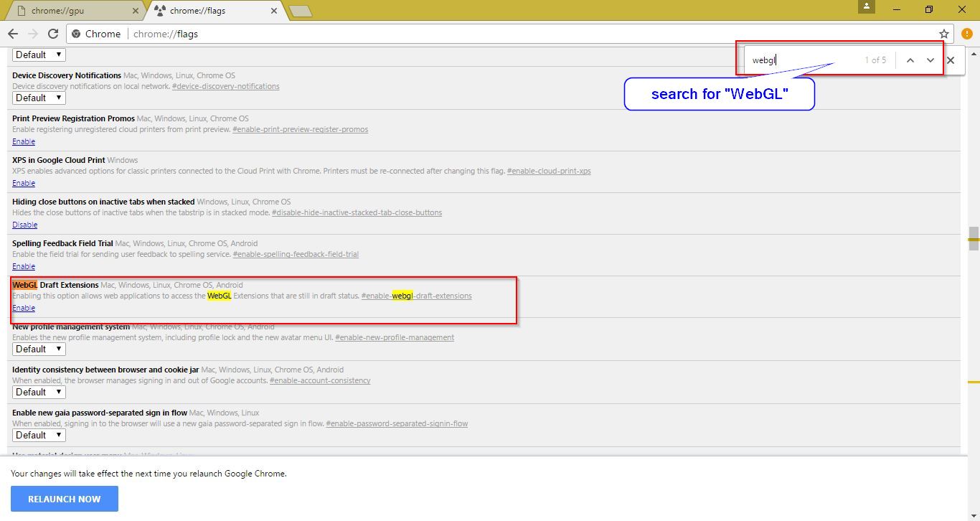Reload the chrome://flags page
This screenshot has height=521, width=980.
[x=53, y=34]
